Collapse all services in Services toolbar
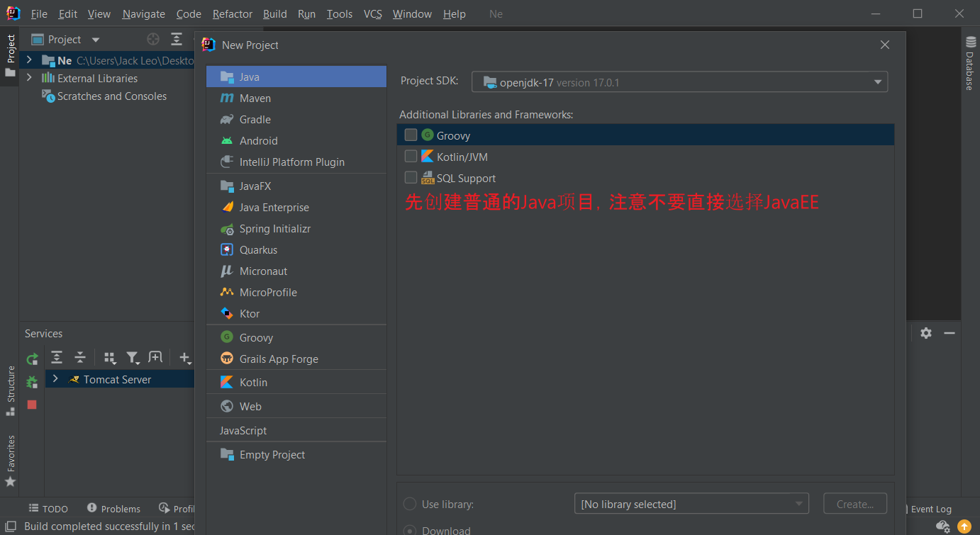This screenshot has width=980, height=535. [80, 358]
